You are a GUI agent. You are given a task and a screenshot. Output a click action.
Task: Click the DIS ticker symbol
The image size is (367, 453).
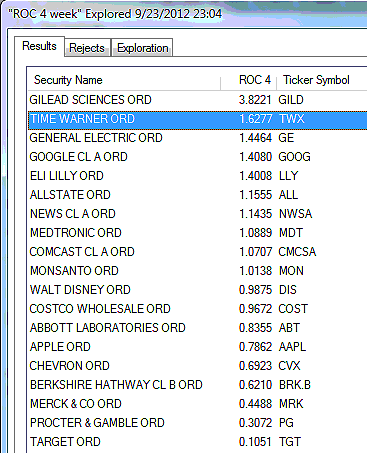tap(288, 290)
